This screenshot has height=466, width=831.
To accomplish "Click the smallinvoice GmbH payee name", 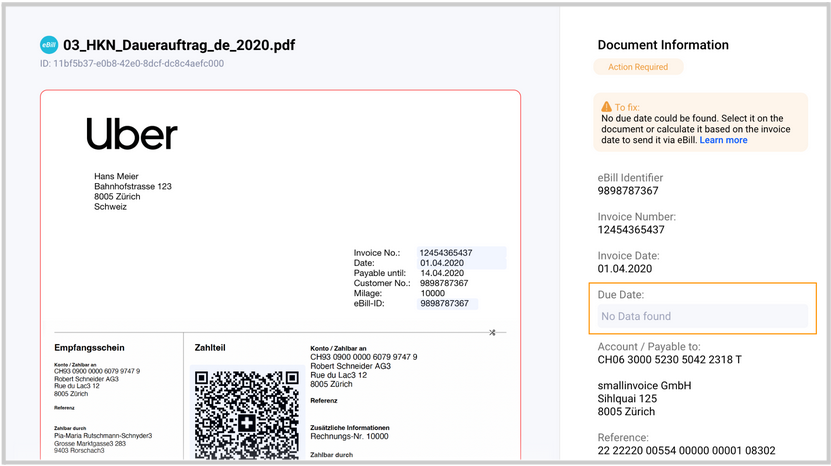I will (x=644, y=385).
